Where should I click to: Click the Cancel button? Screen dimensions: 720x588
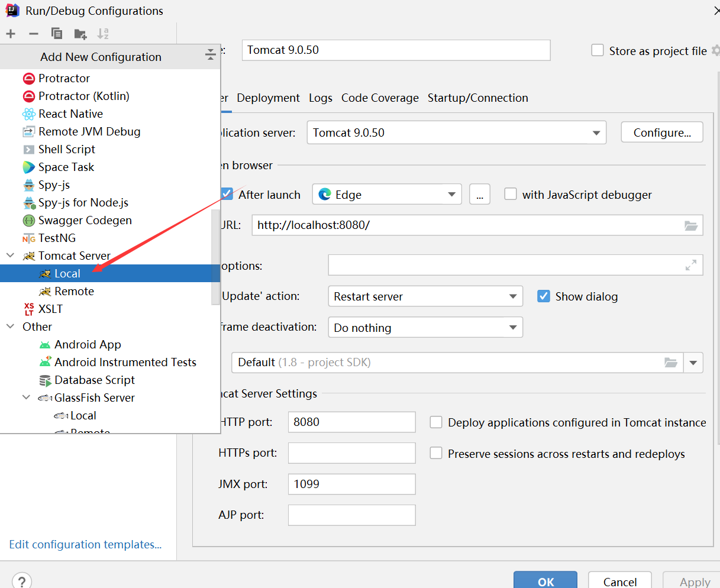pos(620,580)
